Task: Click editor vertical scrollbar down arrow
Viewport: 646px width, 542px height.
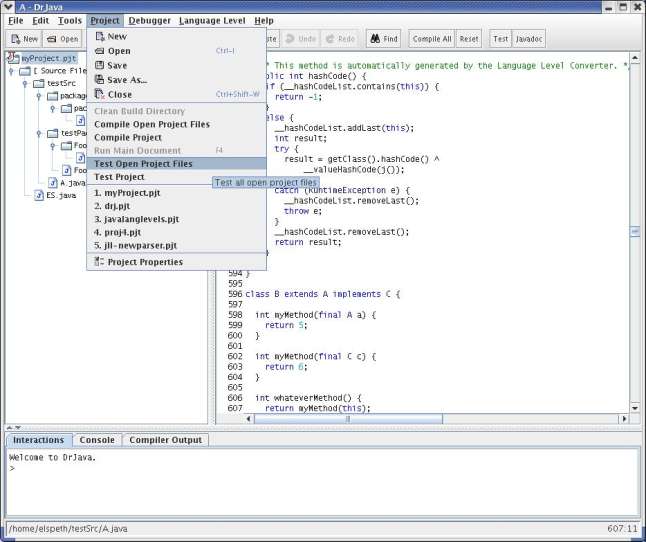Action: (634, 408)
